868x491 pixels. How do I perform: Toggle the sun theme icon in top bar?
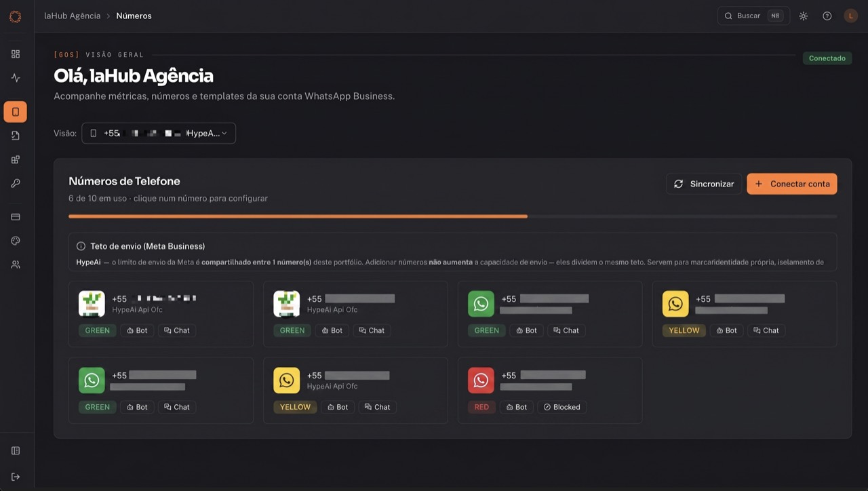pyautogui.click(x=804, y=16)
